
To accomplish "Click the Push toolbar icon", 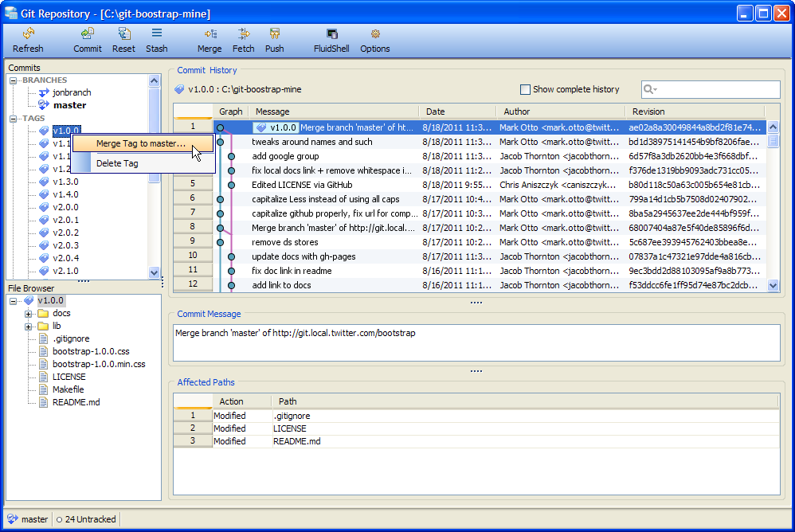I will (274, 34).
